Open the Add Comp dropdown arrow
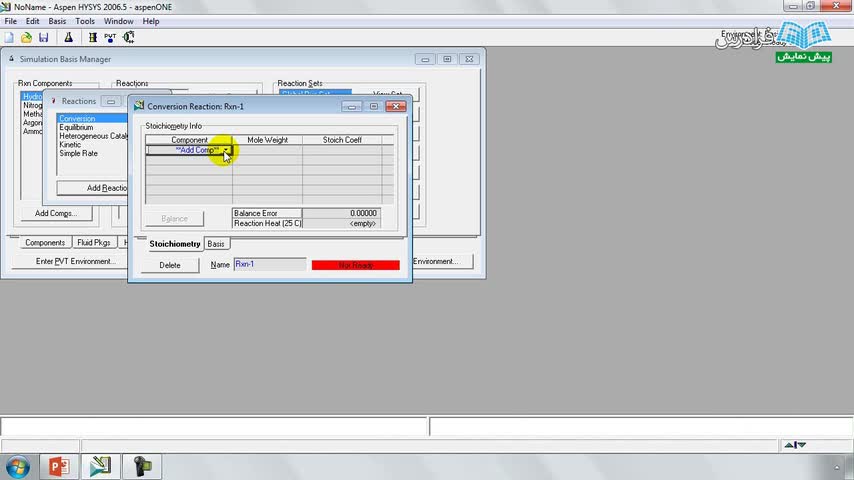The height and width of the screenshot is (480, 854). [x=225, y=150]
